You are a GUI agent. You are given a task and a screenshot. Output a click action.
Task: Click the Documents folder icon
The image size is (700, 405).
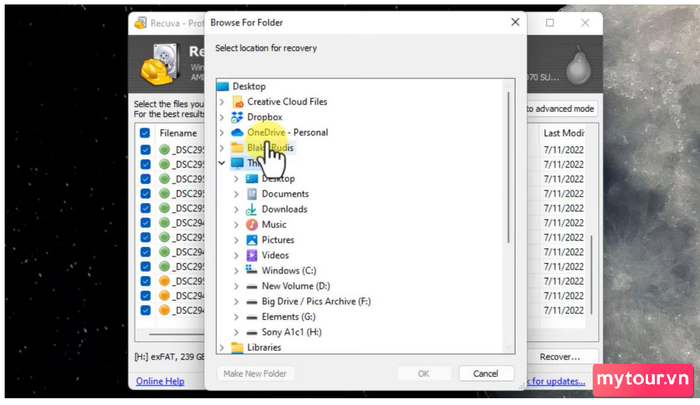coord(252,194)
